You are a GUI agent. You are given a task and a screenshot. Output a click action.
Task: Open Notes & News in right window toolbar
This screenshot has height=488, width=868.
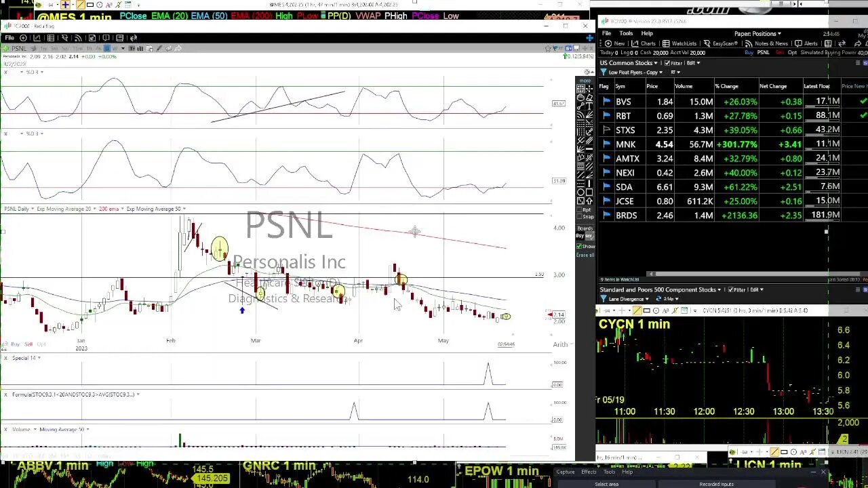coord(766,43)
